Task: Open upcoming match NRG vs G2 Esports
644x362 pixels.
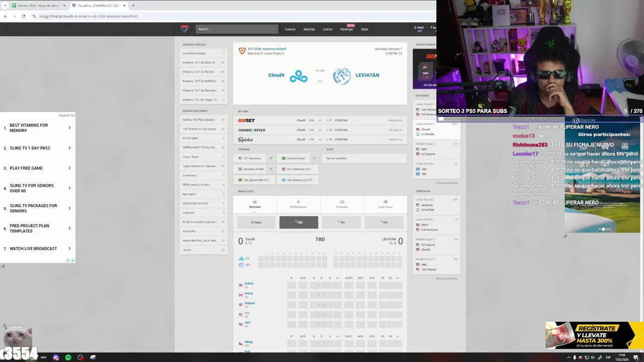Action: [x=436, y=149]
